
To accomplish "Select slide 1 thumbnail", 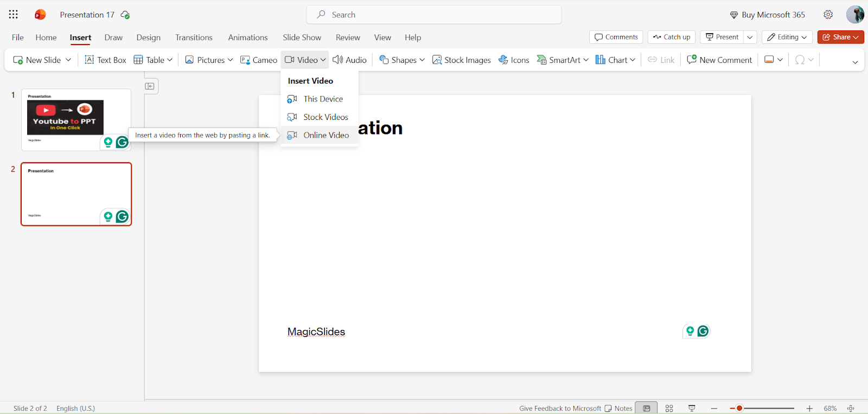I will tap(76, 120).
